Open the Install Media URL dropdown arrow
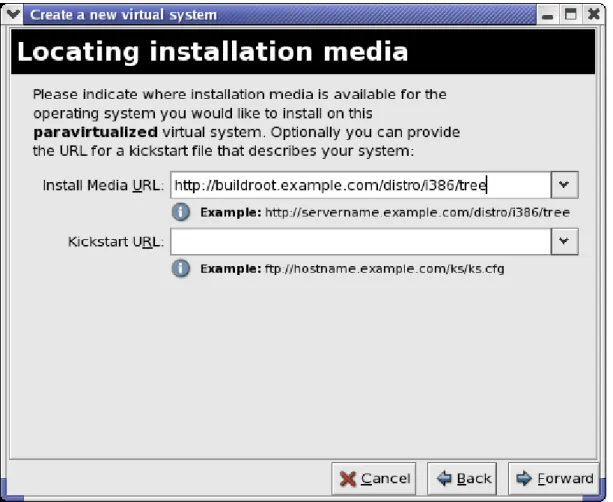The width and height of the screenshot is (613, 502). [x=565, y=185]
